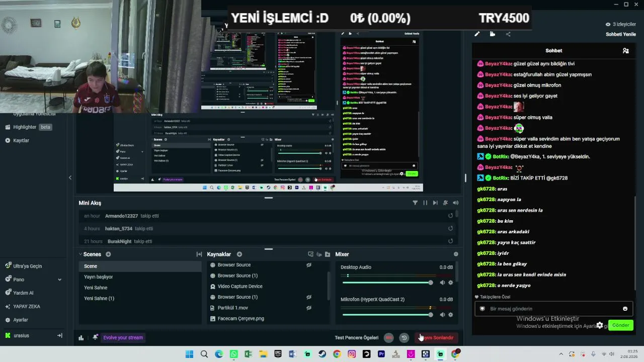Image resolution: width=644 pixels, height=362 pixels.
Task: Open Mikrofon HyperX QuadCast settings gear
Action: [x=450, y=315]
